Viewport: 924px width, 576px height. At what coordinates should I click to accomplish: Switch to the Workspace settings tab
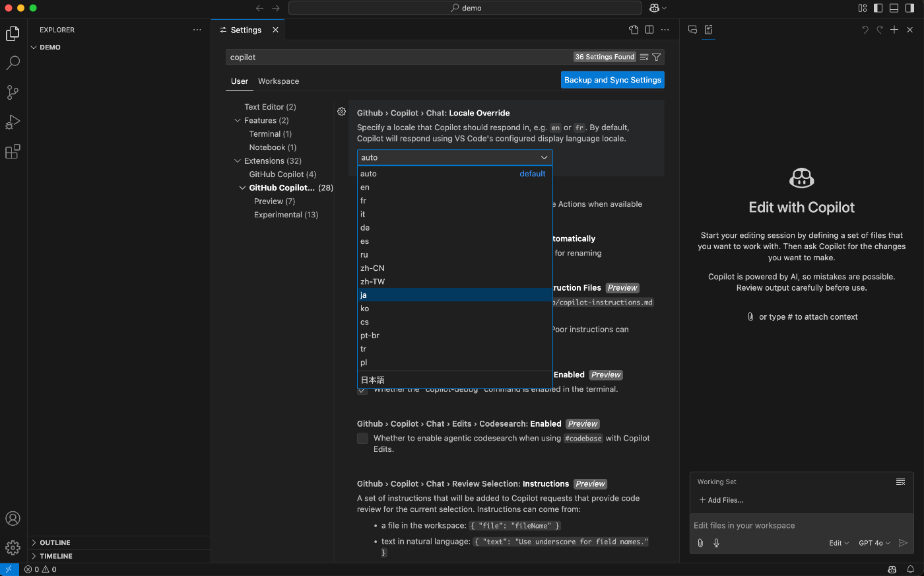(x=279, y=81)
